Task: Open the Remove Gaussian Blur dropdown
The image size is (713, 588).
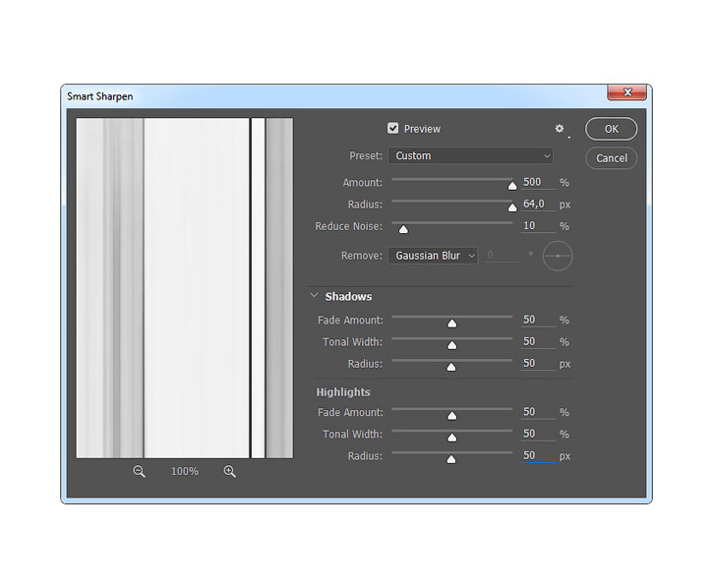Action: 433,256
